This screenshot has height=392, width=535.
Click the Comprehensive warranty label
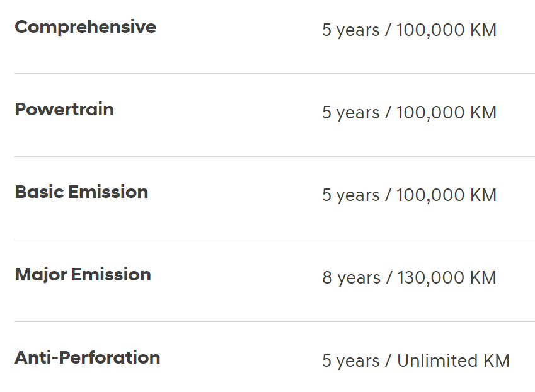point(85,27)
